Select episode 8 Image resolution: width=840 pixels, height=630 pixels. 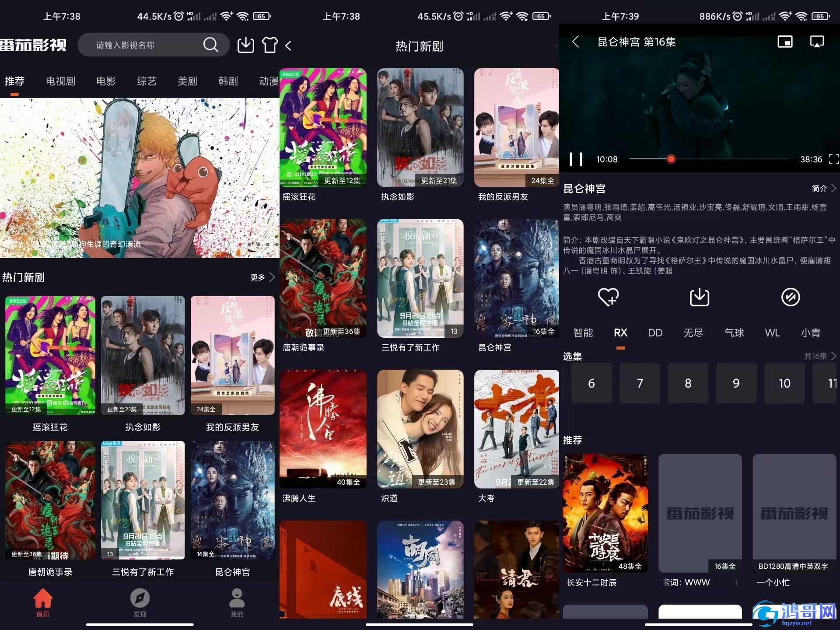(x=688, y=383)
